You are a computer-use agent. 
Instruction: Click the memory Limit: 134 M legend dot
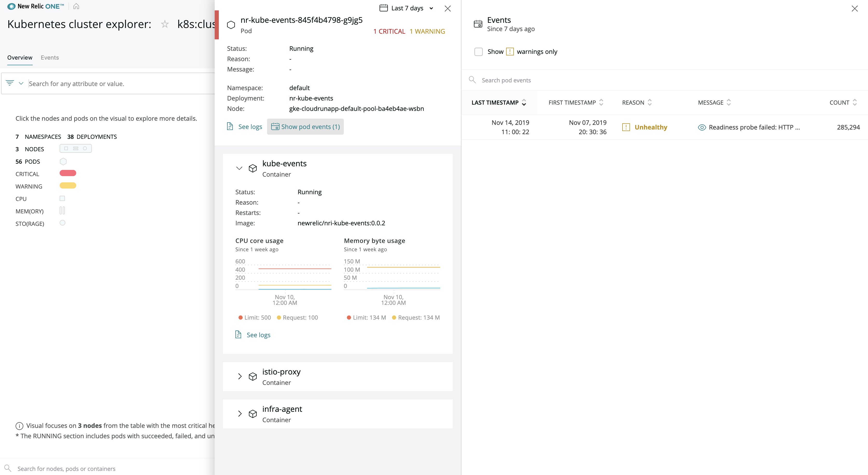pos(349,318)
